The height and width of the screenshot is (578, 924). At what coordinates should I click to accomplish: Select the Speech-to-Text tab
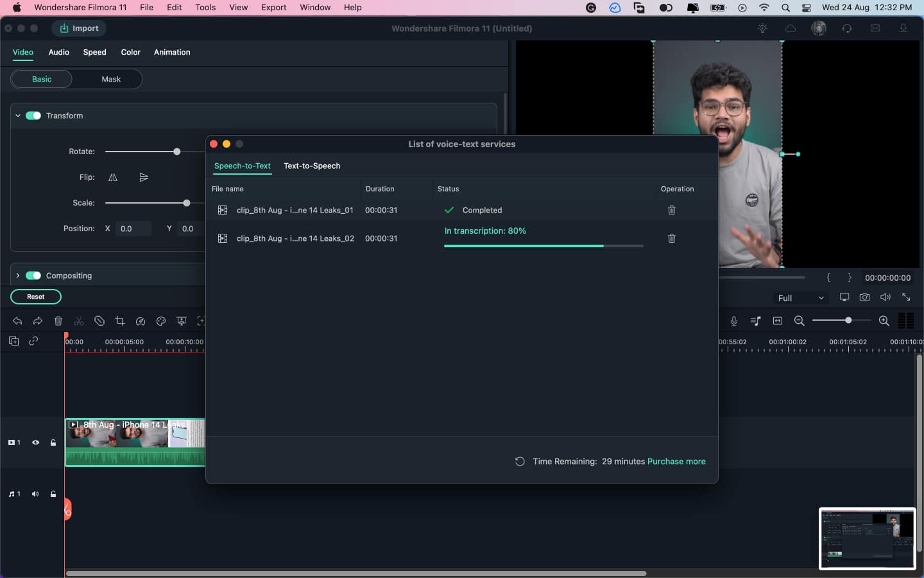243,166
